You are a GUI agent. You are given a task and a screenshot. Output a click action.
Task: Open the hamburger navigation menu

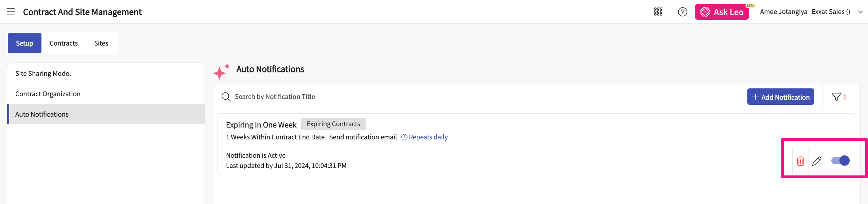[x=11, y=12]
